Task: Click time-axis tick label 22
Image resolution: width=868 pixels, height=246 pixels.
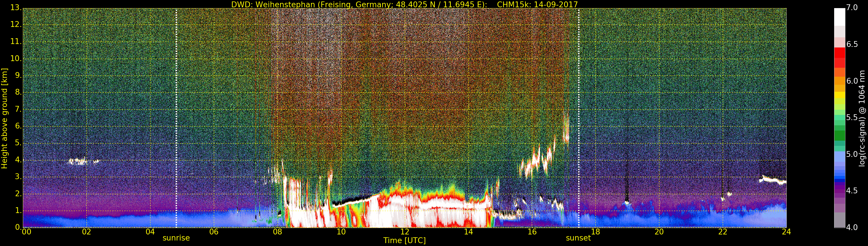Action: [723, 232]
